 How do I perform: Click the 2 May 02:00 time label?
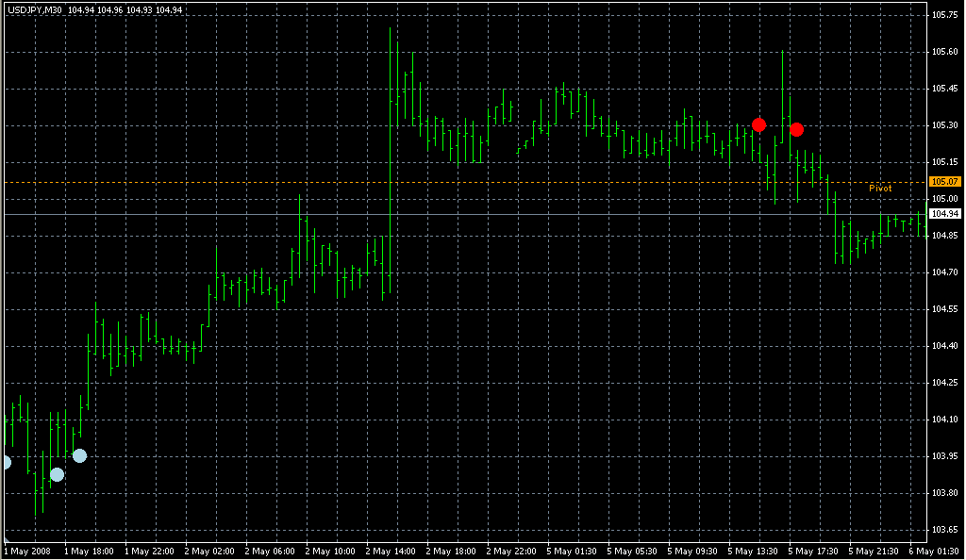click(209, 552)
